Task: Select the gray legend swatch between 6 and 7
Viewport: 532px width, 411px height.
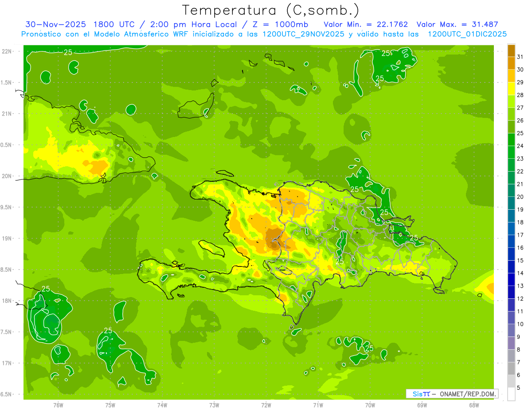Action: (x=511, y=368)
